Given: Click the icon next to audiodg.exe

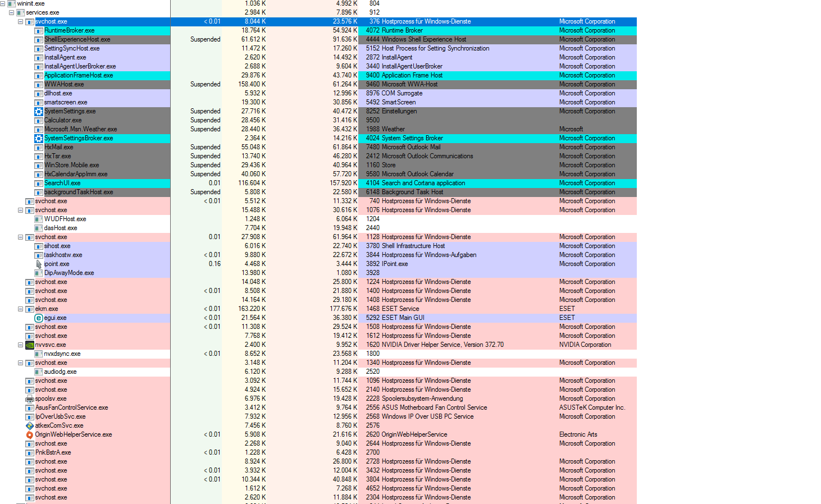Looking at the screenshot, I should 39,372.
